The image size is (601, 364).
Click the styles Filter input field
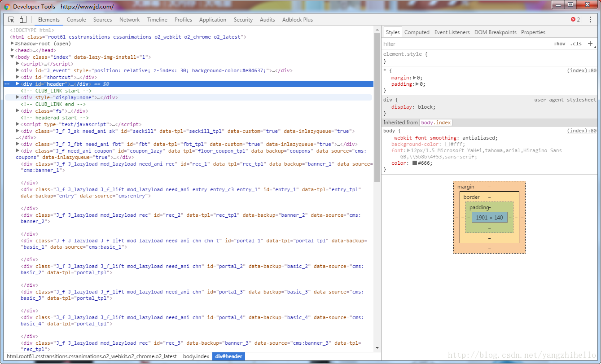coord(466,44)
